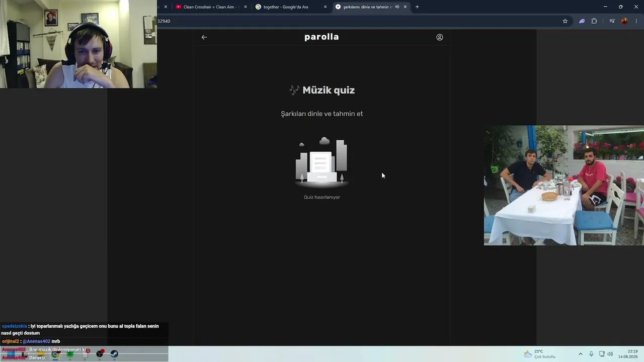Restore down the Chrome window

pyautogui.click(x=620, y=7)
